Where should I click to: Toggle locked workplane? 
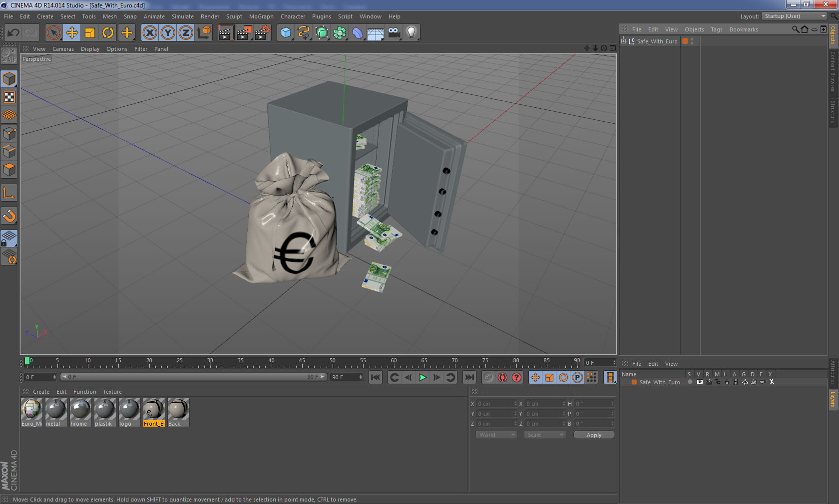pos(9,239)
